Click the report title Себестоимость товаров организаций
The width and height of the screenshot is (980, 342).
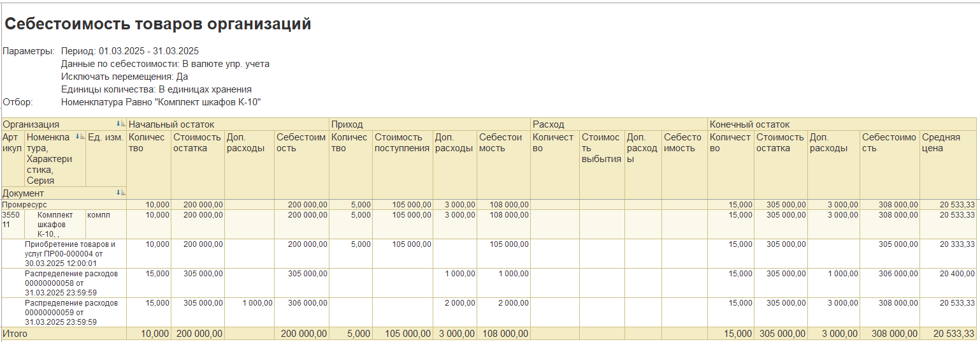(158, 25)
